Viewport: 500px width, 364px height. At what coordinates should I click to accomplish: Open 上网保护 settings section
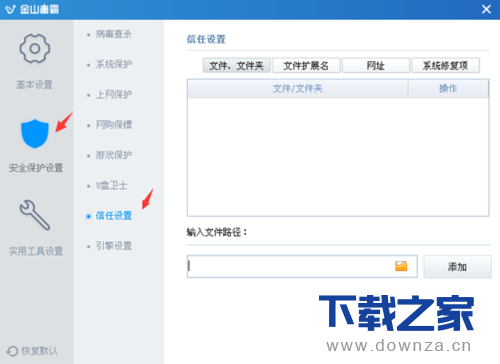coord(114,94)
